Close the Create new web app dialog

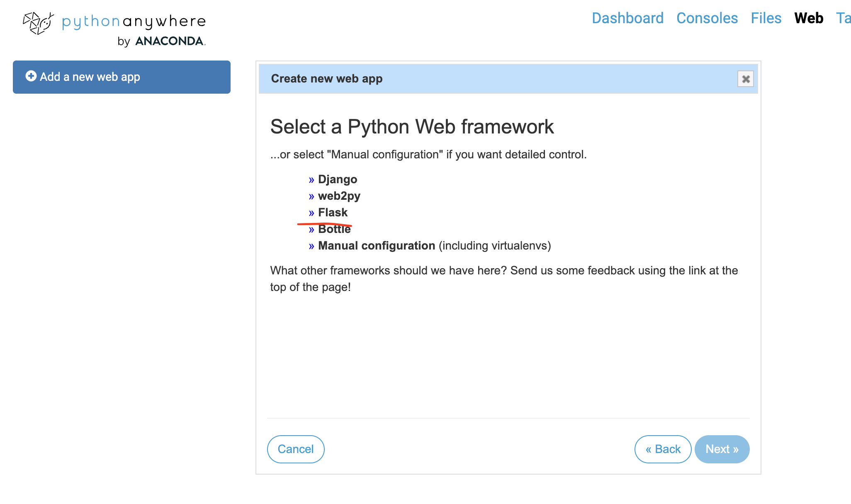click(x=745, y=79)
